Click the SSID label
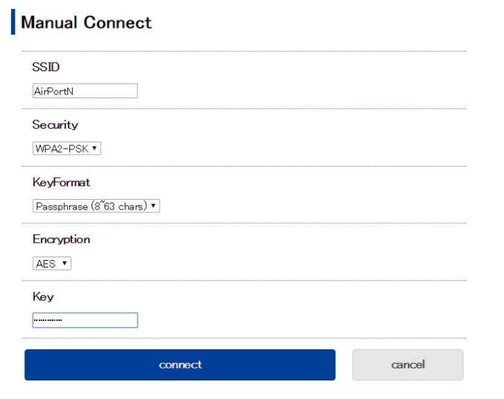Screen dimensions: 504x399 (46, 67)
